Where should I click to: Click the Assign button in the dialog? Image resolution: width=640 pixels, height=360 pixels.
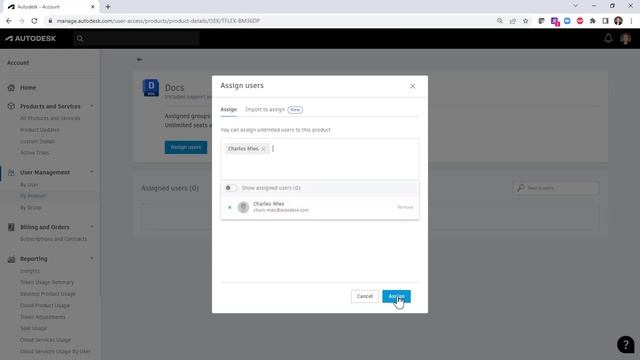coord(396,296)
